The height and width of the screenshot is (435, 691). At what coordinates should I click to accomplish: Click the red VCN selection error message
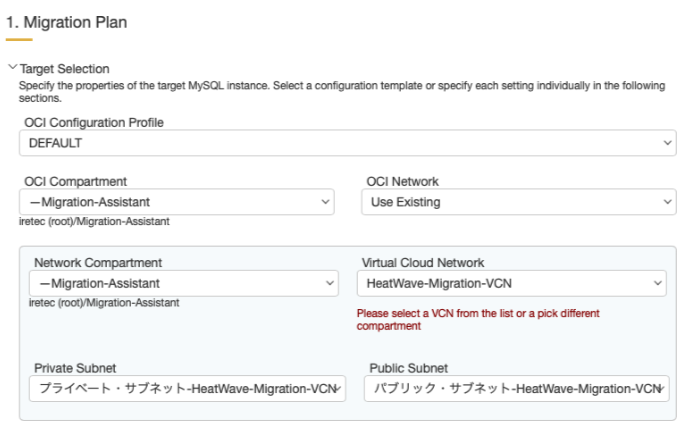[x=478, y=319]
